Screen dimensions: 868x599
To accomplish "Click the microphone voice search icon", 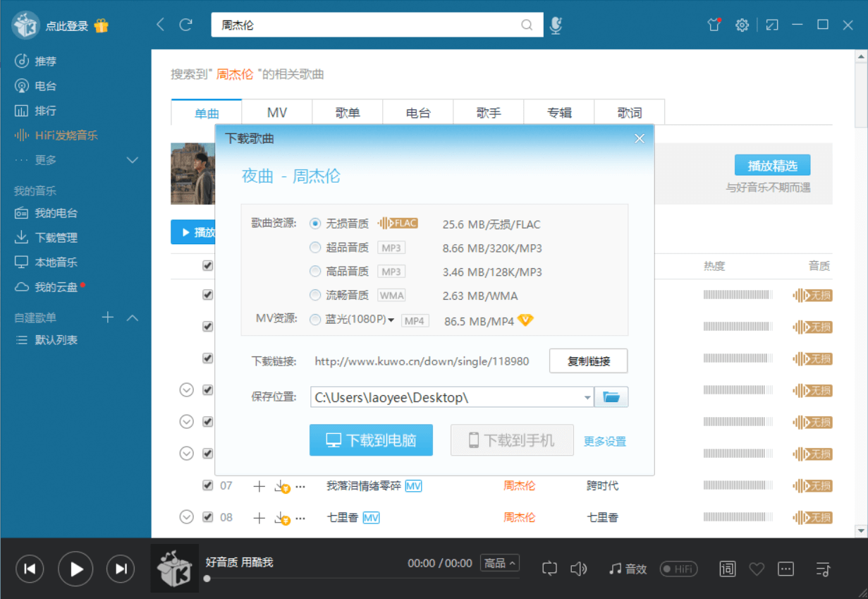I will click(x=556, y=25).
